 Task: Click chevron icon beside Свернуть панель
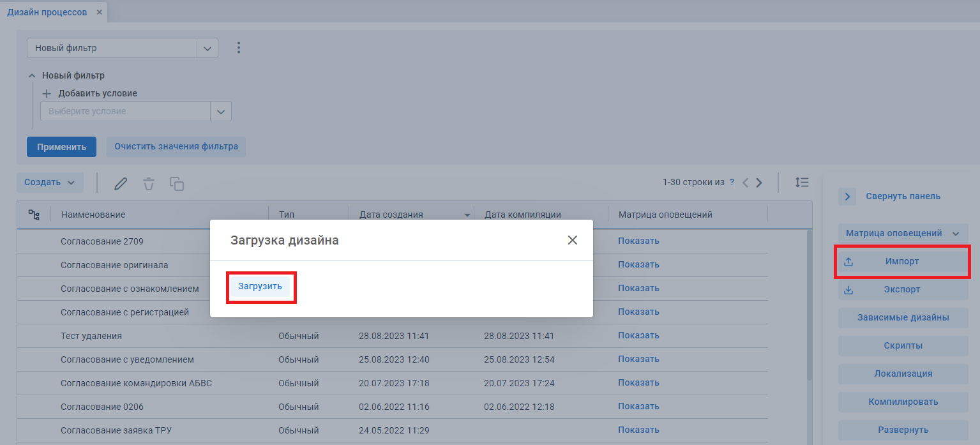(x=847, y=197)
